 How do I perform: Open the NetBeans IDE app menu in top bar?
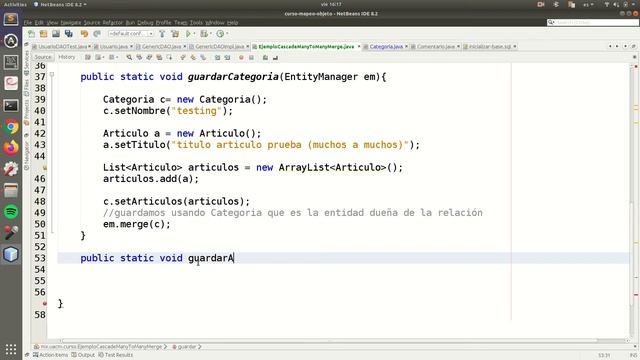point(60,4)
